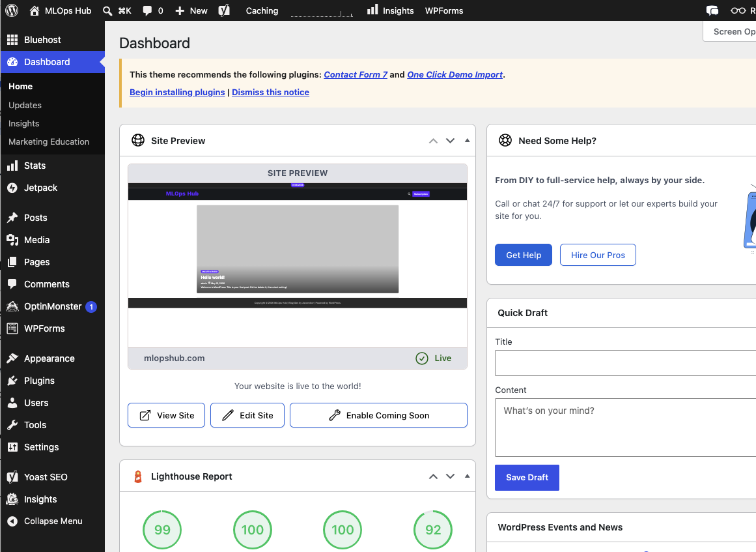This screenshot has height=552, width=756.
Task: Click the OptinMonster notification badge 1
Action: tap(91, 307)
